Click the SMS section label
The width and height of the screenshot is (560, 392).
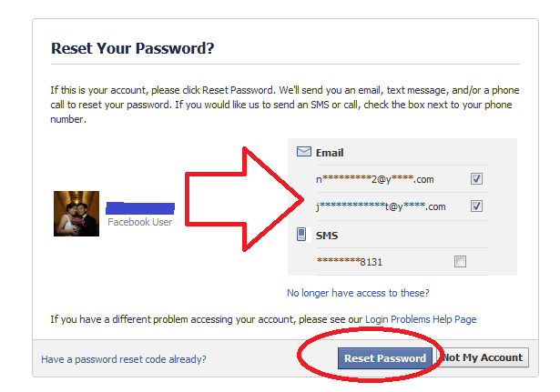click(326, 236)
